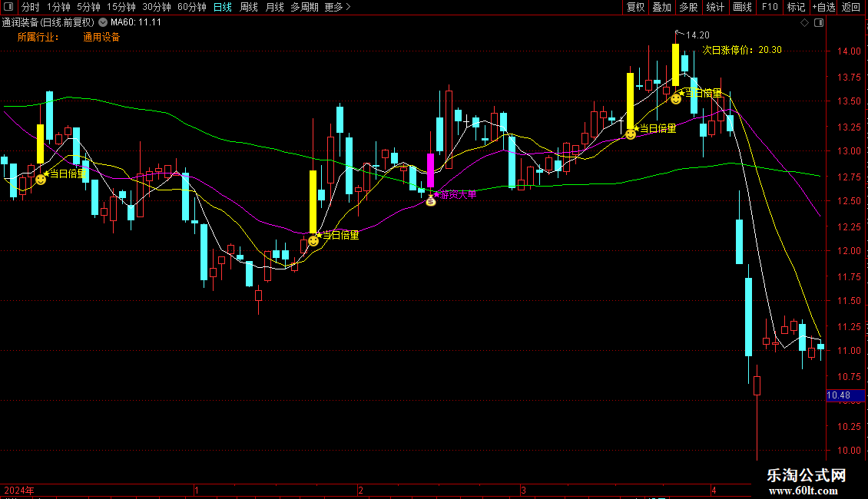
Task: Click the month 4 timeline marker
Action: pyautogui.click(x=714, y=490)
